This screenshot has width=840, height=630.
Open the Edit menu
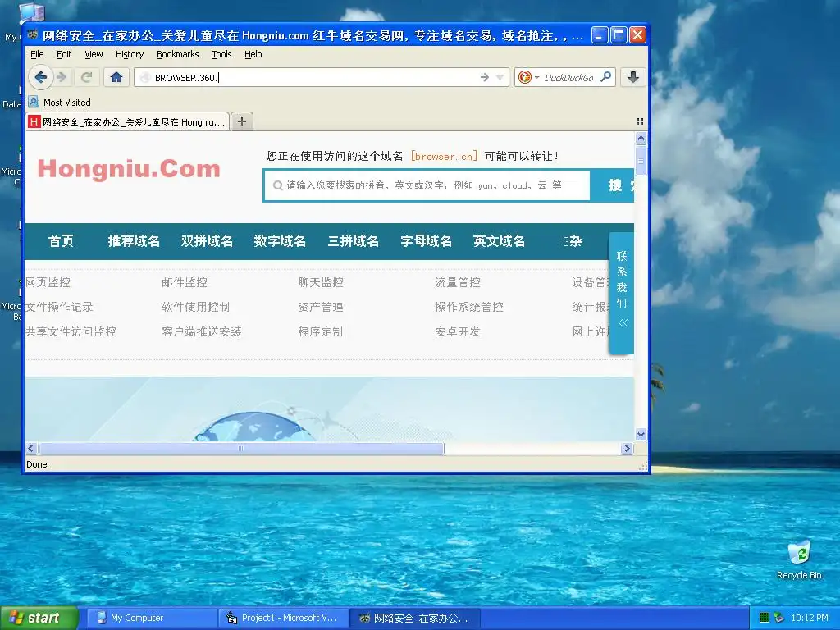point(64,54)
